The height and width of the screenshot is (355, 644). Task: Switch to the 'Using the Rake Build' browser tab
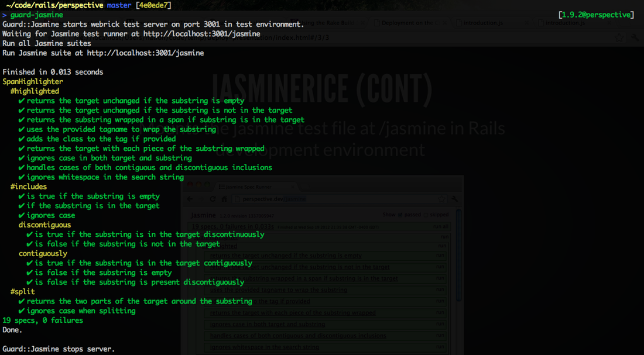[327, 23]
